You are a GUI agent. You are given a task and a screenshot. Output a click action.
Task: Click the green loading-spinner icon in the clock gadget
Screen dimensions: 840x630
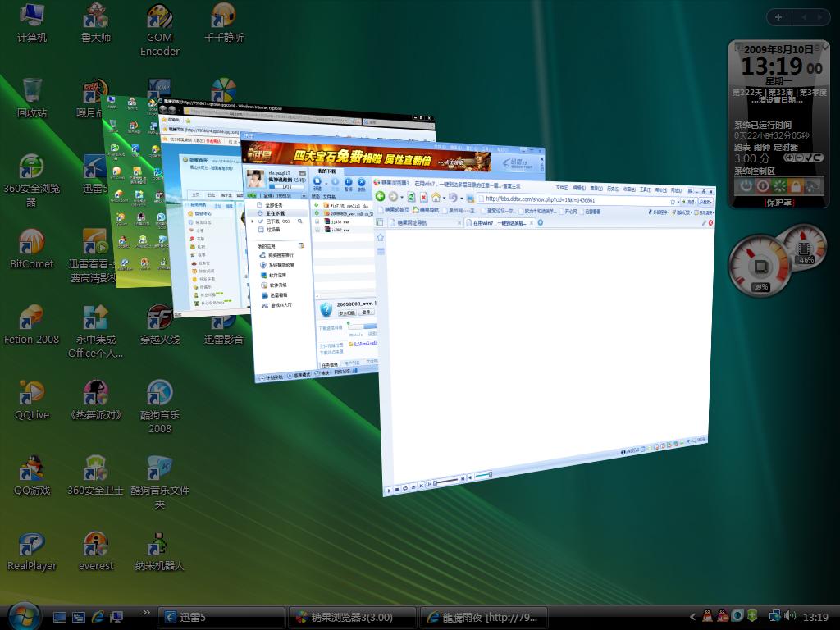779,186
